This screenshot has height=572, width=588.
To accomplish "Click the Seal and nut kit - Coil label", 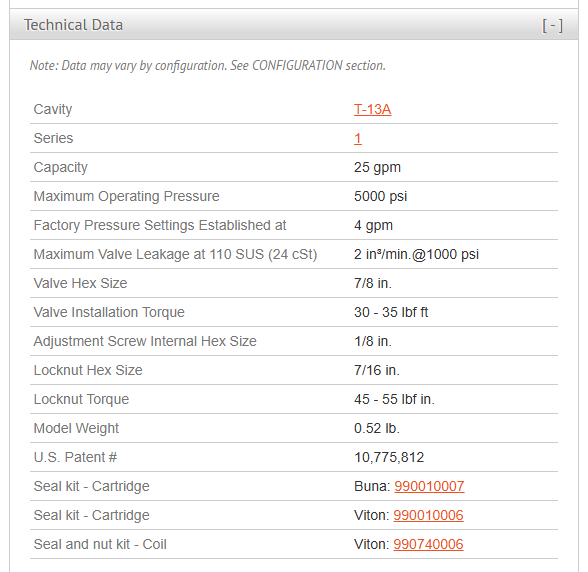I will tap(100, 544).
